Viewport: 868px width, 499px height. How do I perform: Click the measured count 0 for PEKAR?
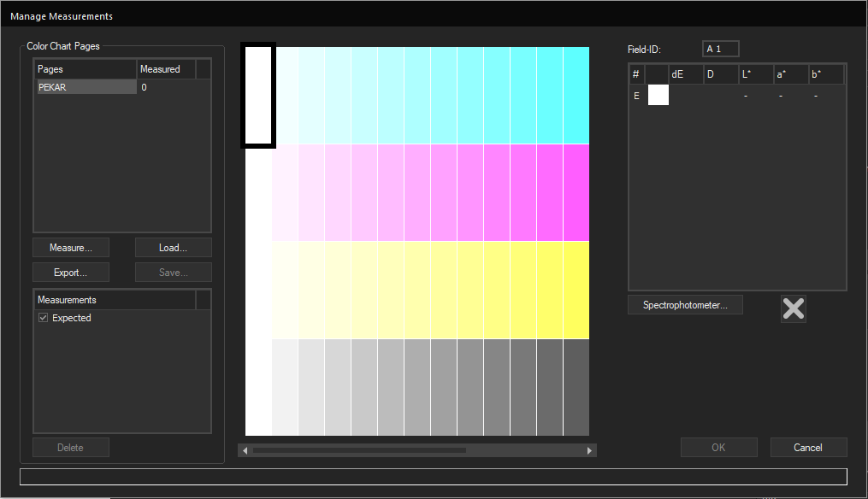(144, 87)
